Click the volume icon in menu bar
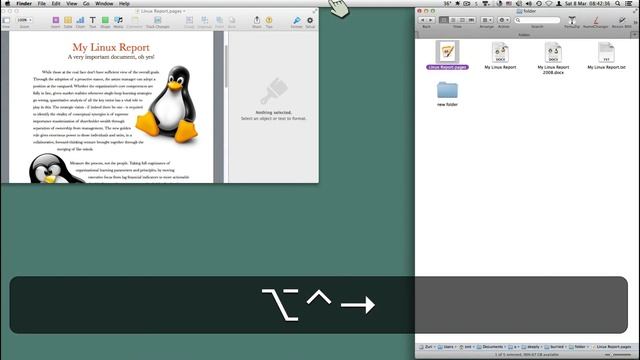Viewport: 640px width, 360px height. click(x=529, y=3)
